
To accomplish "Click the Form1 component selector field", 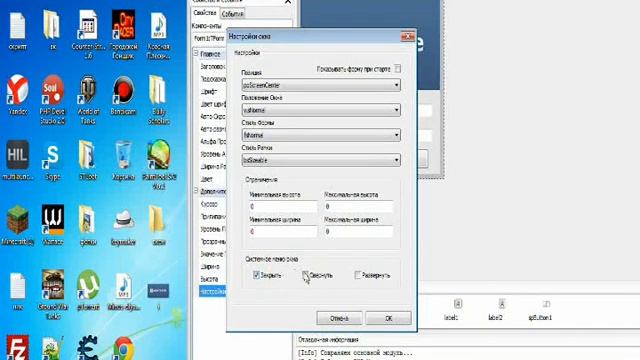I will 209,38.
